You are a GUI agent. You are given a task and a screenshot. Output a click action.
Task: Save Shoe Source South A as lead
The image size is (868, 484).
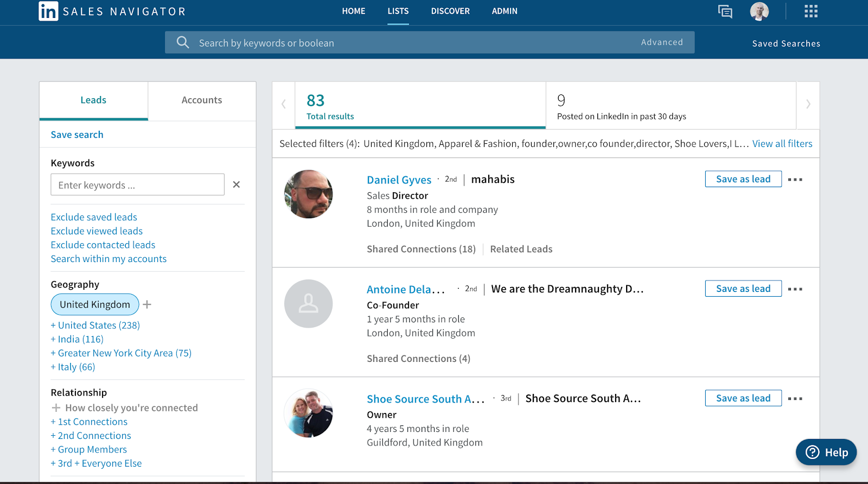point(743,398)
